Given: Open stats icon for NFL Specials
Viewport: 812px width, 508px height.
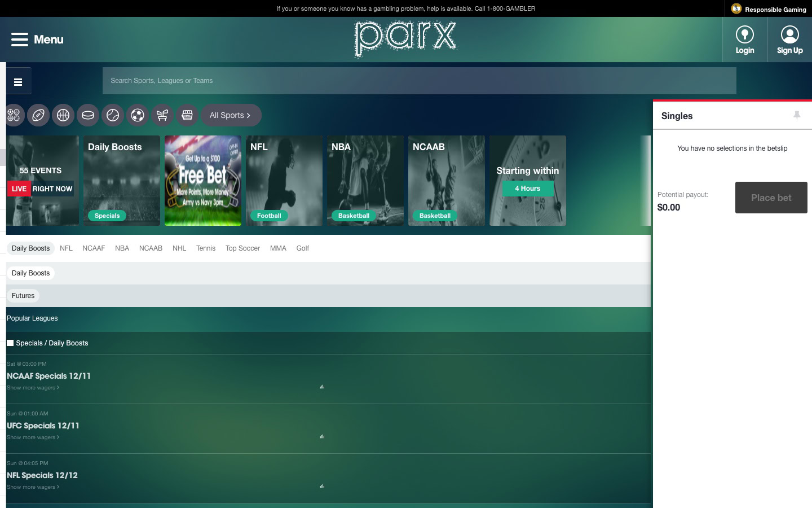Looking at the screenshot, I should point(322,487).
